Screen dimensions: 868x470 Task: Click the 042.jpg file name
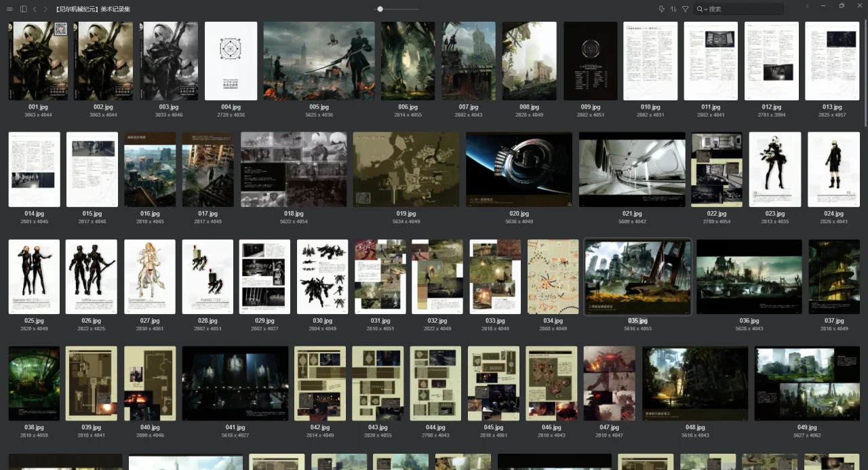click(x=320, y=428)
